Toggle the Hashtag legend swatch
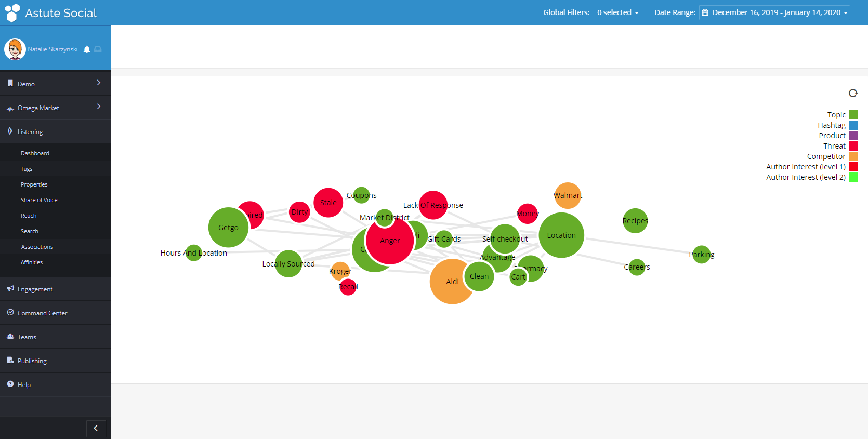The image size is (868, 439). (x=853, y=125)
